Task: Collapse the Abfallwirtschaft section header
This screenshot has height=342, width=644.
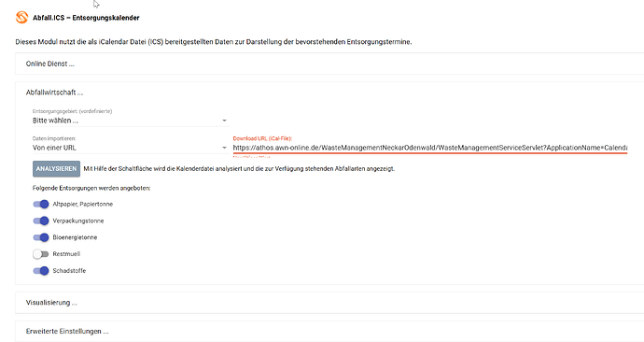Action: coord(54,93)
